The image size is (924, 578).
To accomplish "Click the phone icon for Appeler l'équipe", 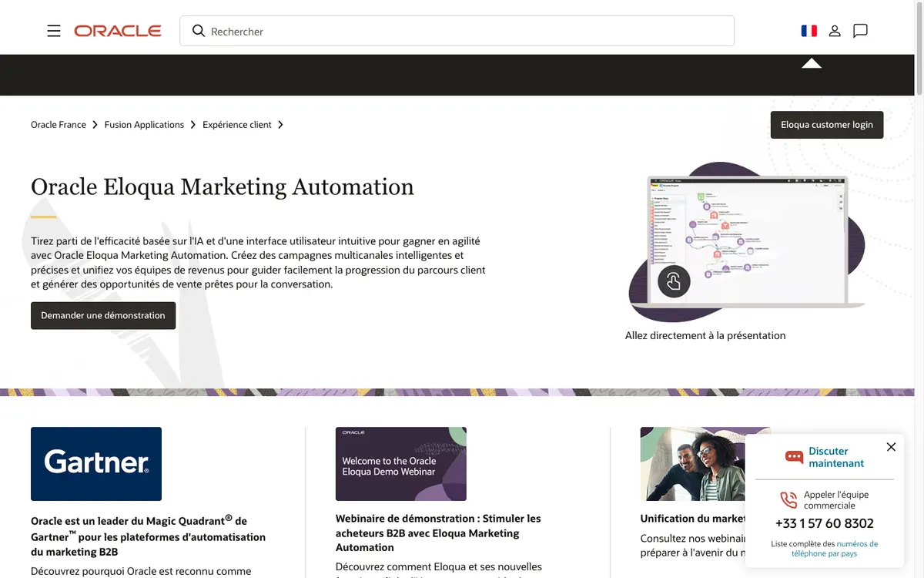I will pos(788,500).
